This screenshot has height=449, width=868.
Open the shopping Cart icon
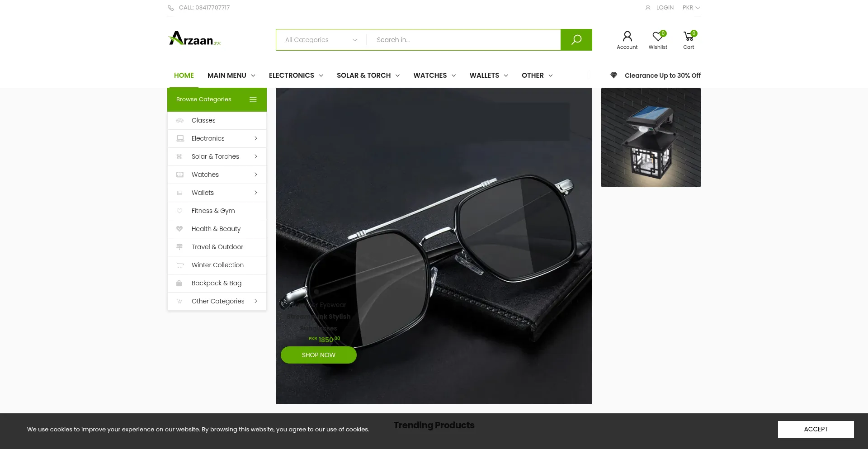coord(689,37)
